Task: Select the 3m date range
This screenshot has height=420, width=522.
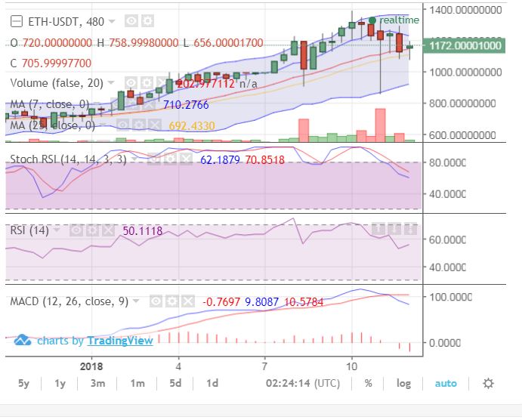Action: tap(97, 383)
